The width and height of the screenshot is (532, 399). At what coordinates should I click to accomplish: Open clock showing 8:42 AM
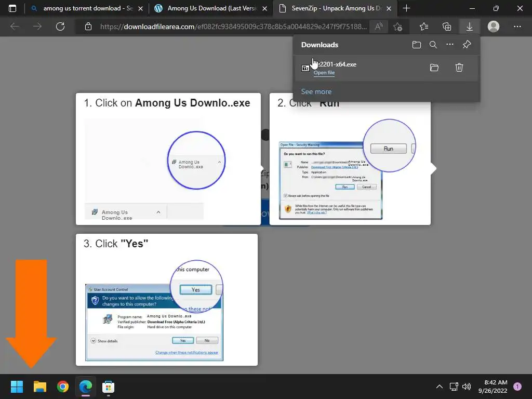[493, 387]
